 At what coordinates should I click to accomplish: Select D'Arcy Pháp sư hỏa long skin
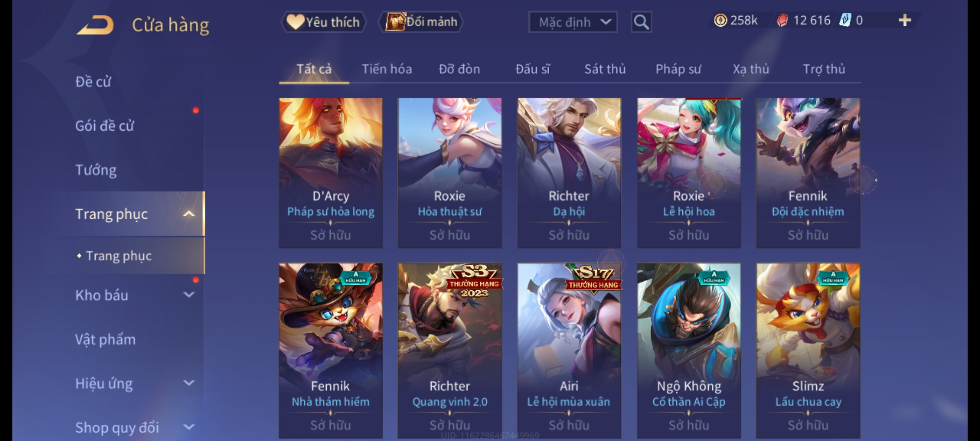tap(331, 173)
